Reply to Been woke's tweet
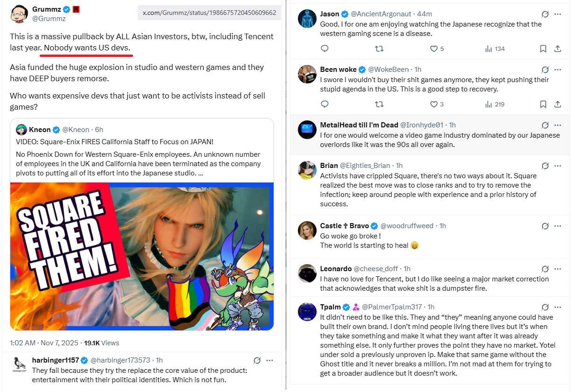The image size is (572, 392). point(325,104)
